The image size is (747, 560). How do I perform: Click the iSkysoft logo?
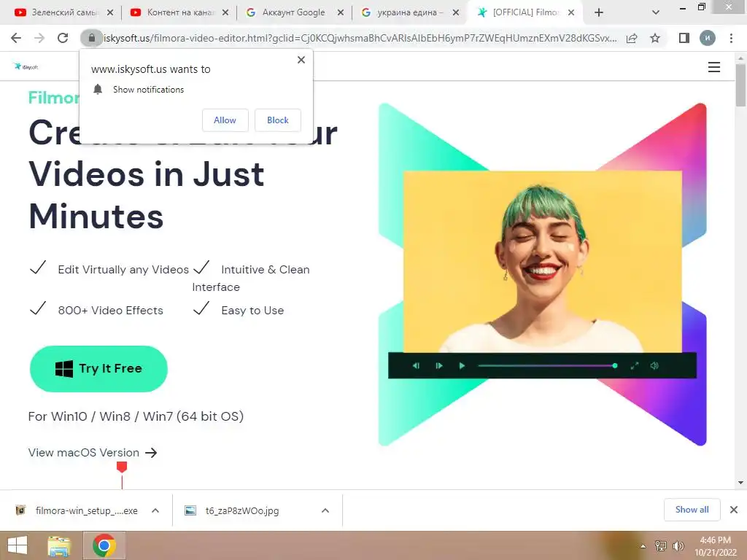coord(26,66)
